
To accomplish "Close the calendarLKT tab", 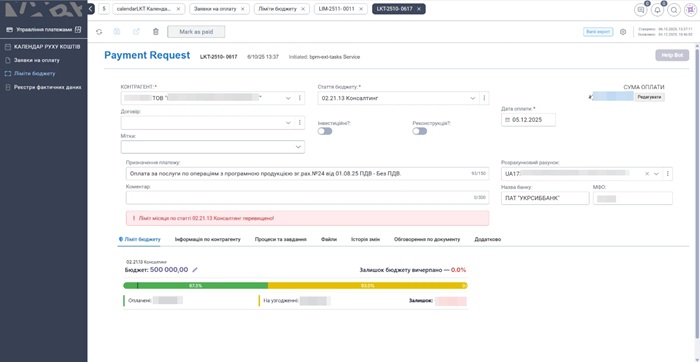I will [x=179, y=9].
